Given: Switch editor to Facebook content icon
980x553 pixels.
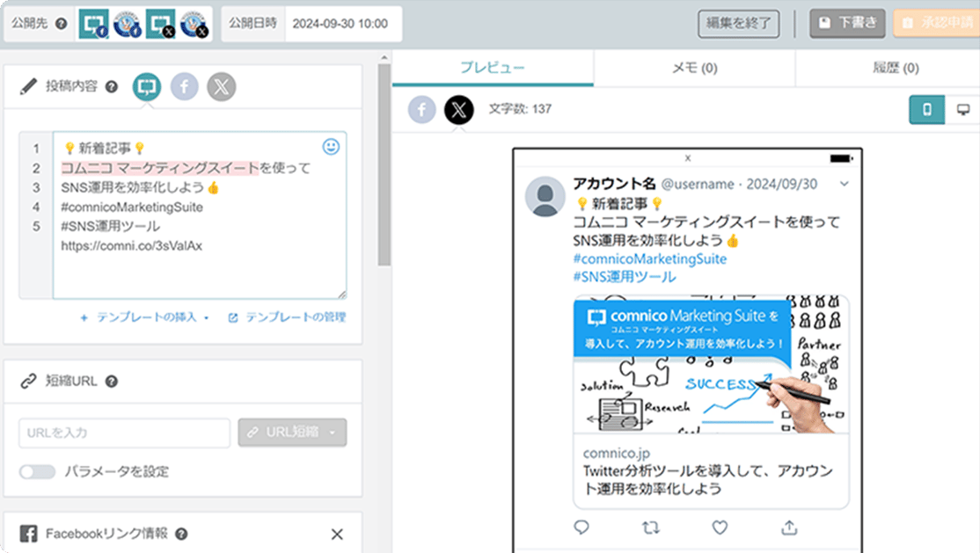Looking at the screenshot, I should pyautogui.click(x=185, y=86).
